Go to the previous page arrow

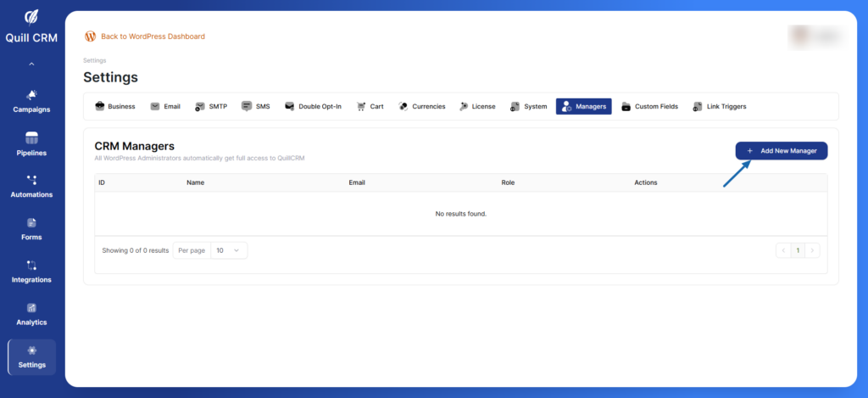coord(783,250)
